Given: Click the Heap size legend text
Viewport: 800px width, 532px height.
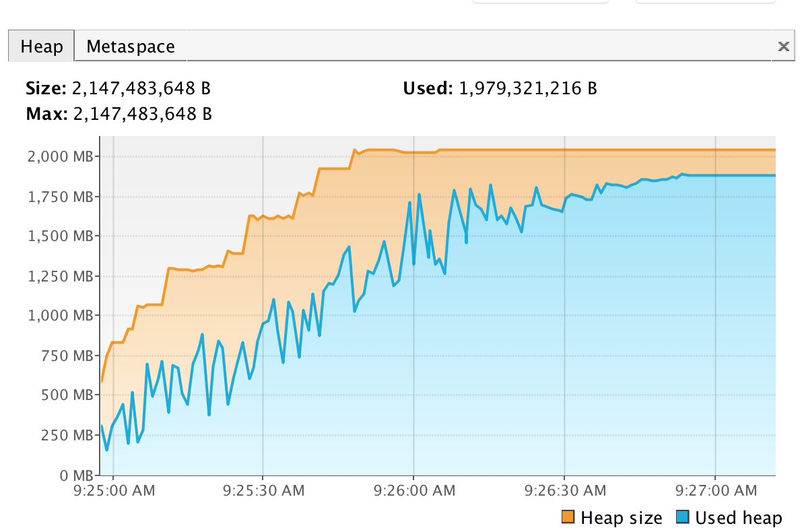Looking at the screenshot, I should pyautogui.click(x=623, y=518).
